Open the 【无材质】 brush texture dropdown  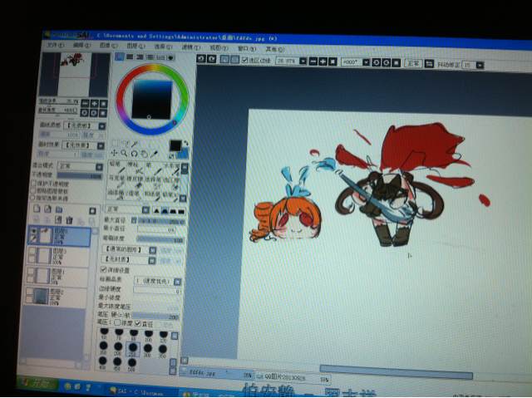(x=152, y=260)
